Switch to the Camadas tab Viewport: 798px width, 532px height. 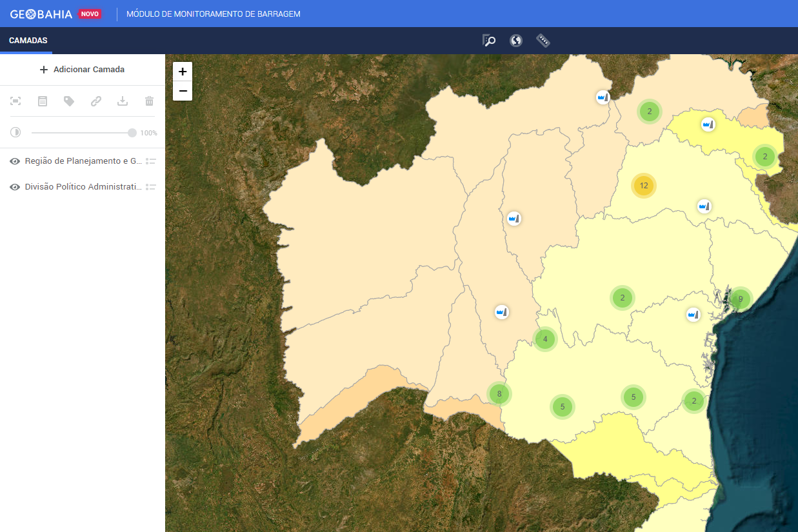[x=28, y=41]
